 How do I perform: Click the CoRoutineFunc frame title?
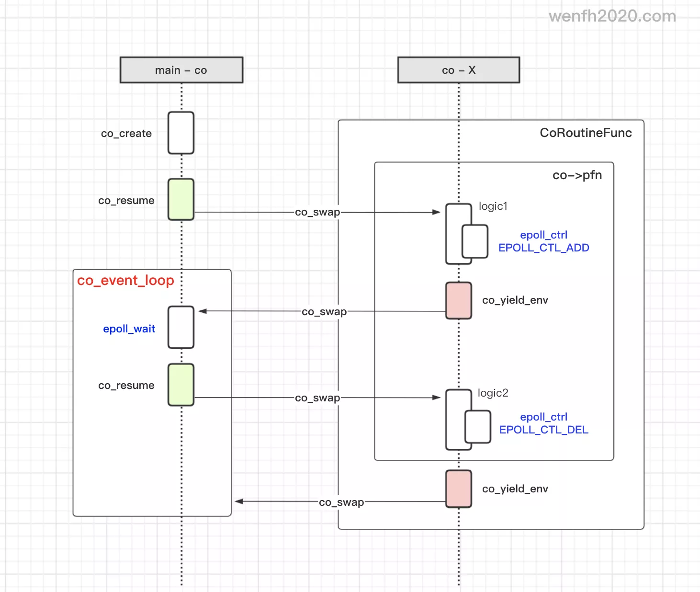[586, 133]
